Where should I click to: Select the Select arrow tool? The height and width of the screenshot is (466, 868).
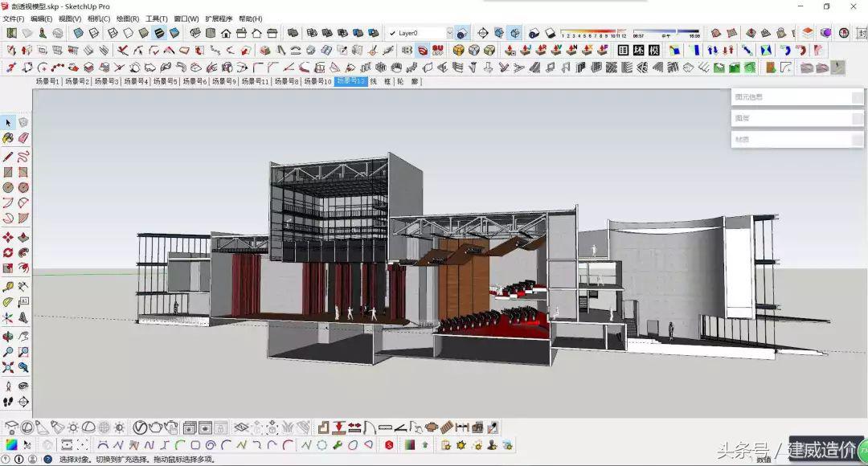click(7, 122)
